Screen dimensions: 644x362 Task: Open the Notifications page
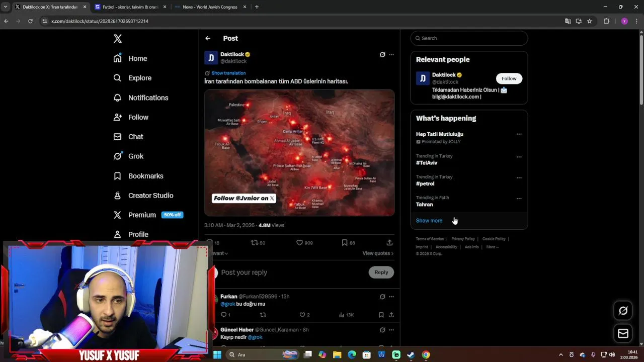[141, 98]
